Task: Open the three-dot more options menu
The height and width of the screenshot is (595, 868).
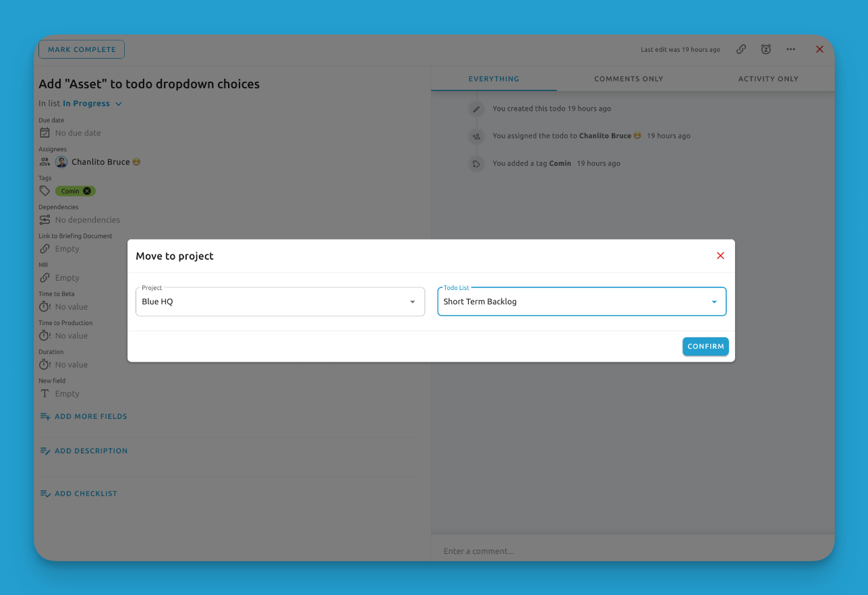Action: point(790,49)
